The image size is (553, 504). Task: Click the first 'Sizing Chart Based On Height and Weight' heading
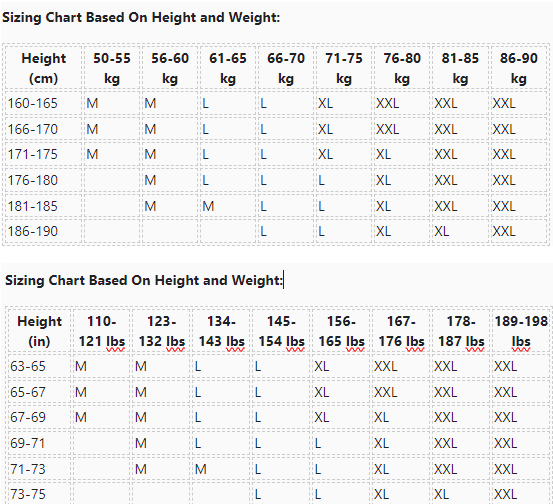point(141,18)
